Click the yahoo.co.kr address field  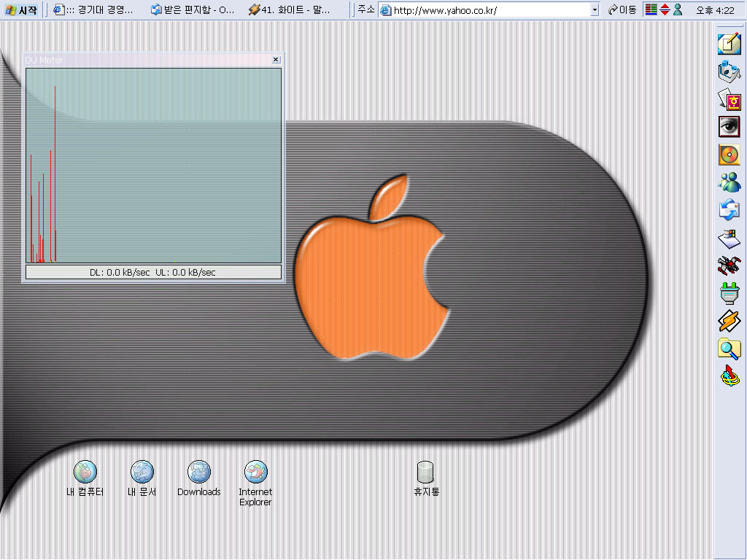tap(489, 10)
